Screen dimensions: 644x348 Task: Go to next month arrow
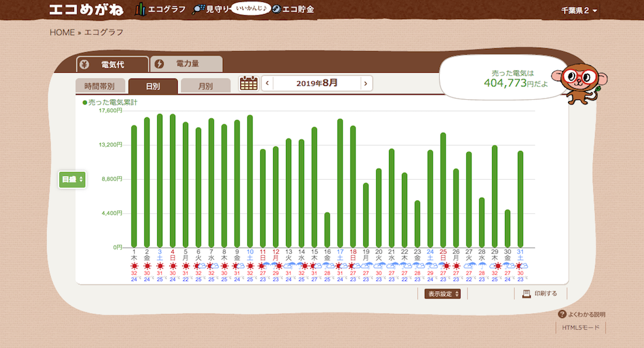(365, 83)
